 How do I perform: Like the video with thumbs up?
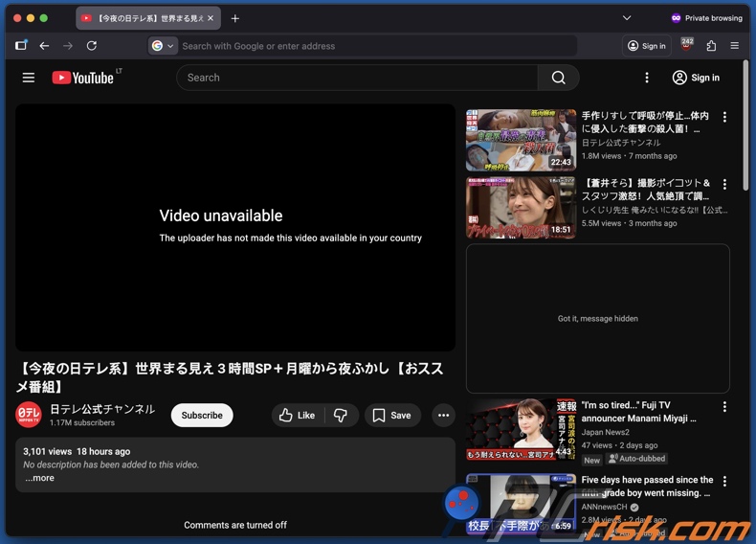[x=297, y=415]
